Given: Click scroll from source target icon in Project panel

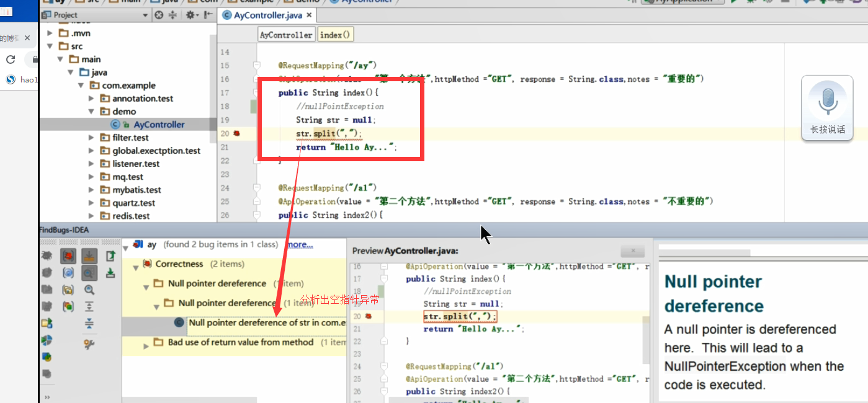Looking at the screenshot, I should pos(159,15).
